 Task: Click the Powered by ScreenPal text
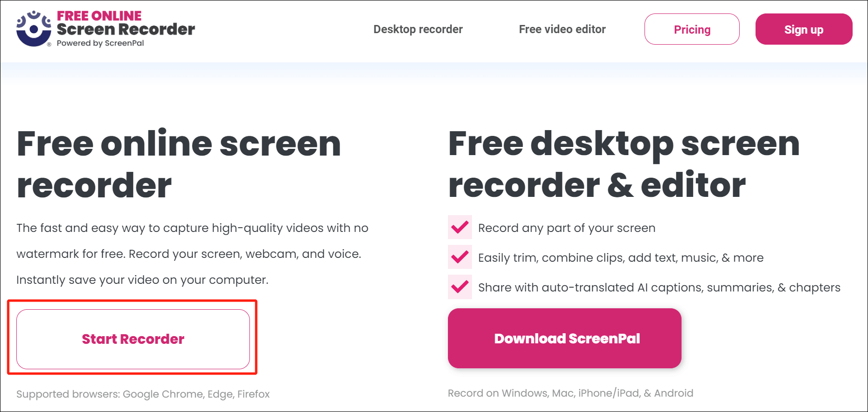(x=100, y=43)
